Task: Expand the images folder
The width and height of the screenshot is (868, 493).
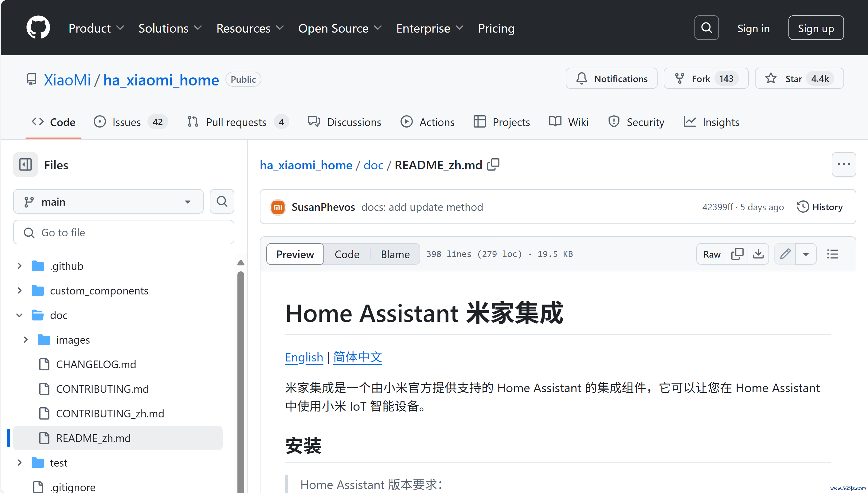Action: [26, 340]
